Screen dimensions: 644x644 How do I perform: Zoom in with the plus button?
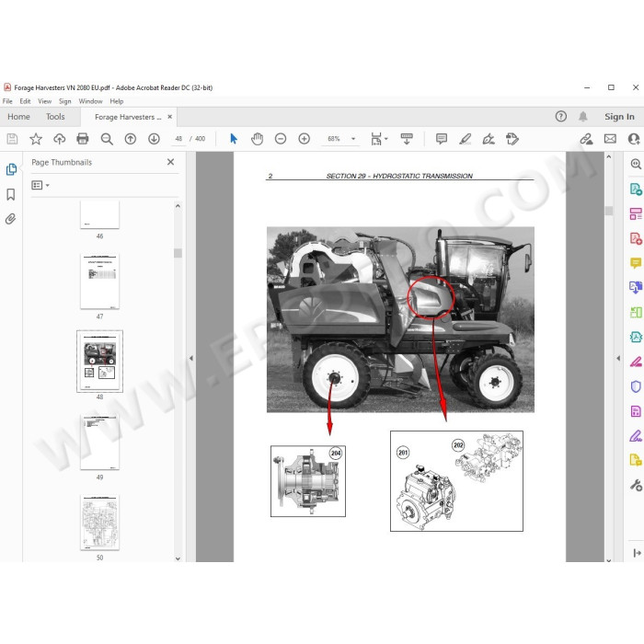(304, 139)
